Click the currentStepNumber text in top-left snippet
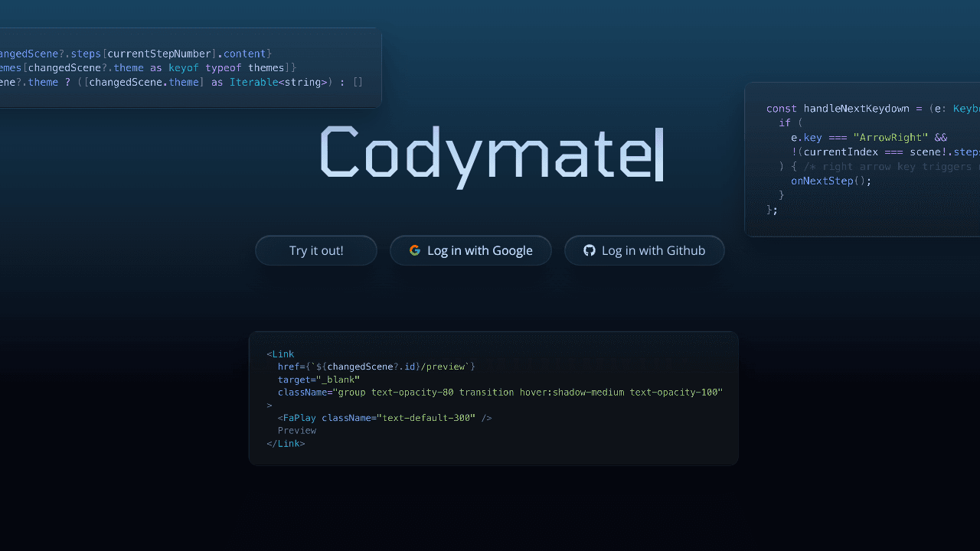Viewport: 980px width, 551px height. point(159,54)
